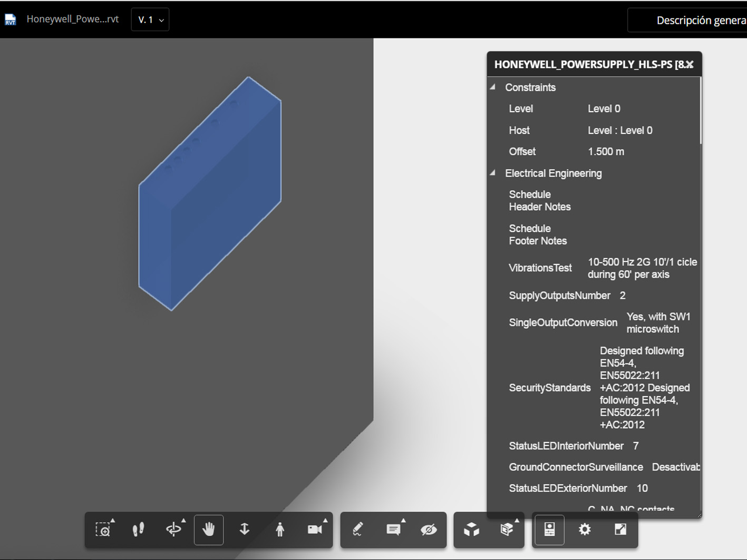The height and width of the screenshot is (560, 747).
Task: Select the Dolly up-down arrow tool
Action: coord(244,529)
